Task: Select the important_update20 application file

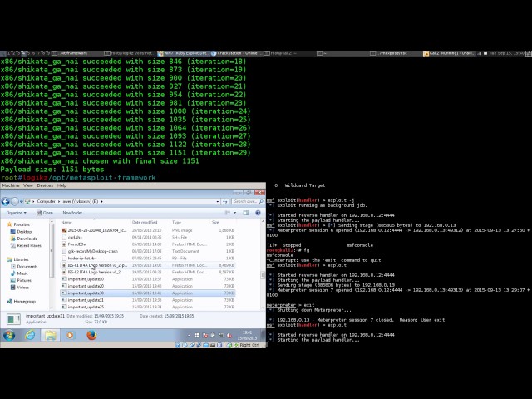Action: click(x=148, y=286)
